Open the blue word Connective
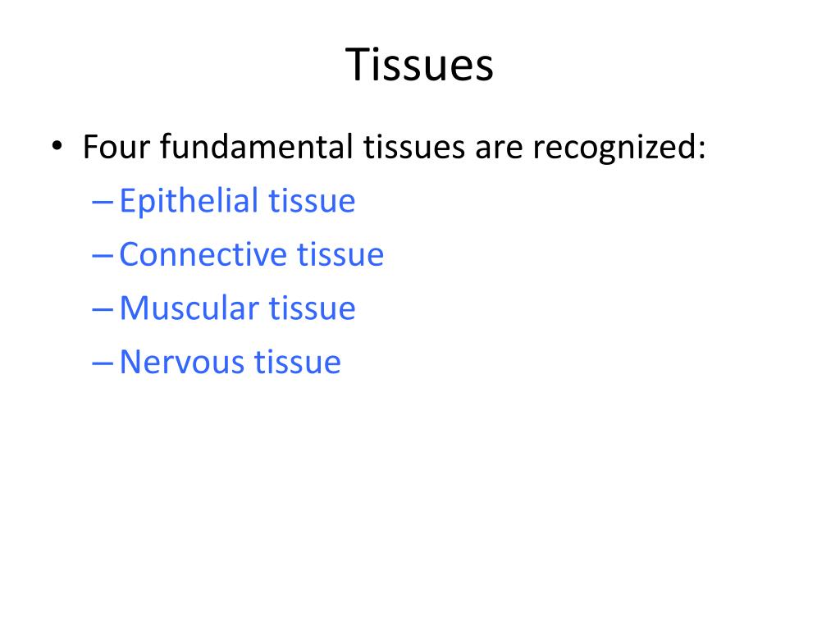This screenshot has height=630, width=840. click(203, 254)
